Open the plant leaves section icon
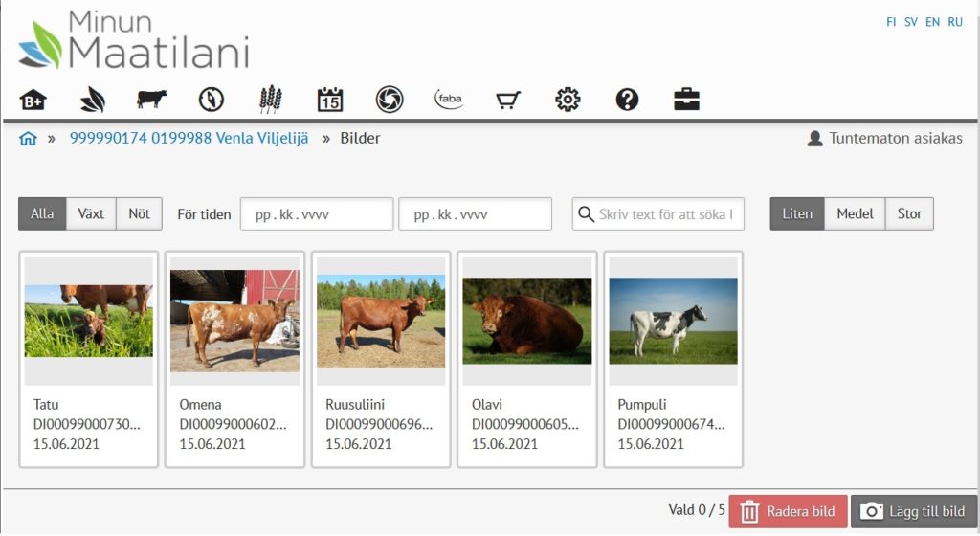980x536 pixels. click(93, 100)
